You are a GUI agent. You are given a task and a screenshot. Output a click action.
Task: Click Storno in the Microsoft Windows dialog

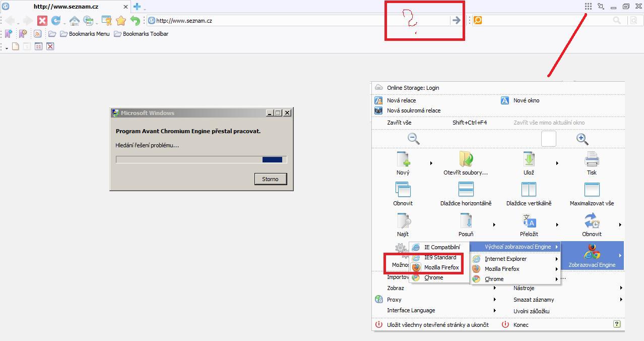click(271, 179)
